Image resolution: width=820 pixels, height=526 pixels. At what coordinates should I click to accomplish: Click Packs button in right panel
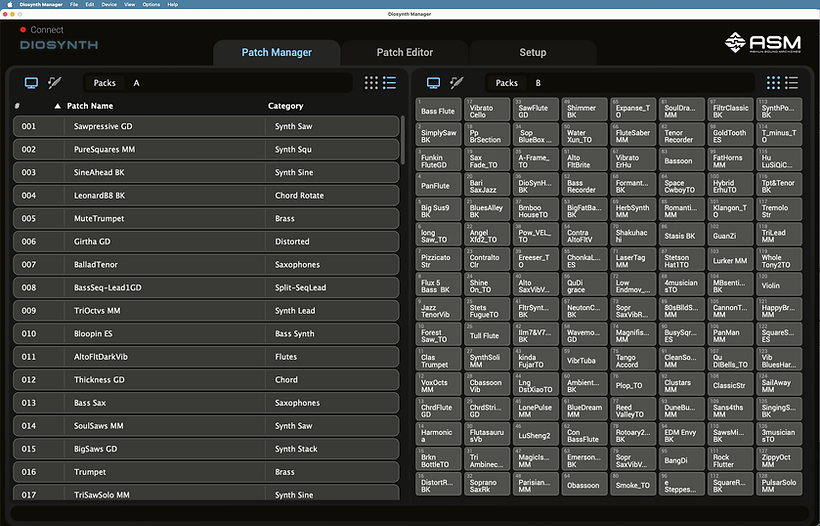tap(507, 83)
